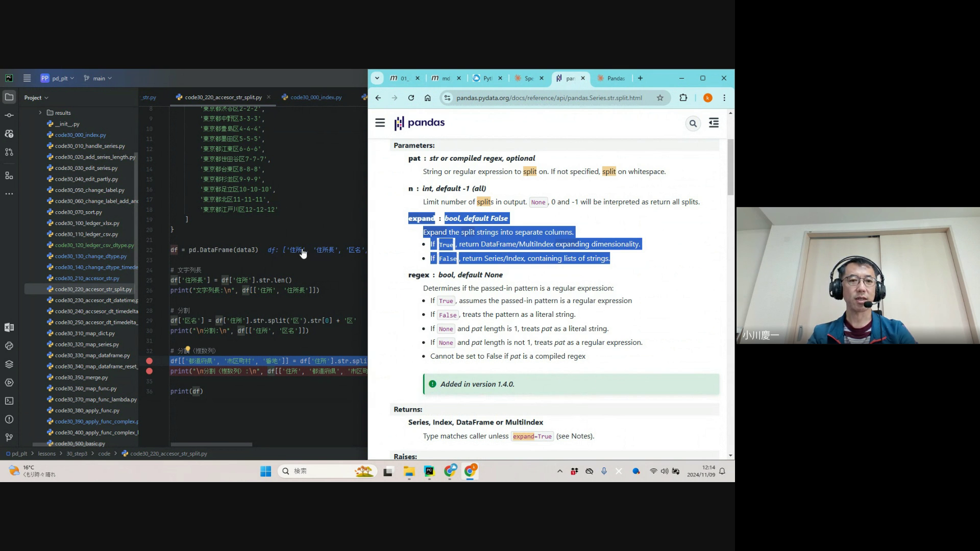The image size is (980, 551).
Task: Click the browser page vertical scrollbar
Action: 730,168
